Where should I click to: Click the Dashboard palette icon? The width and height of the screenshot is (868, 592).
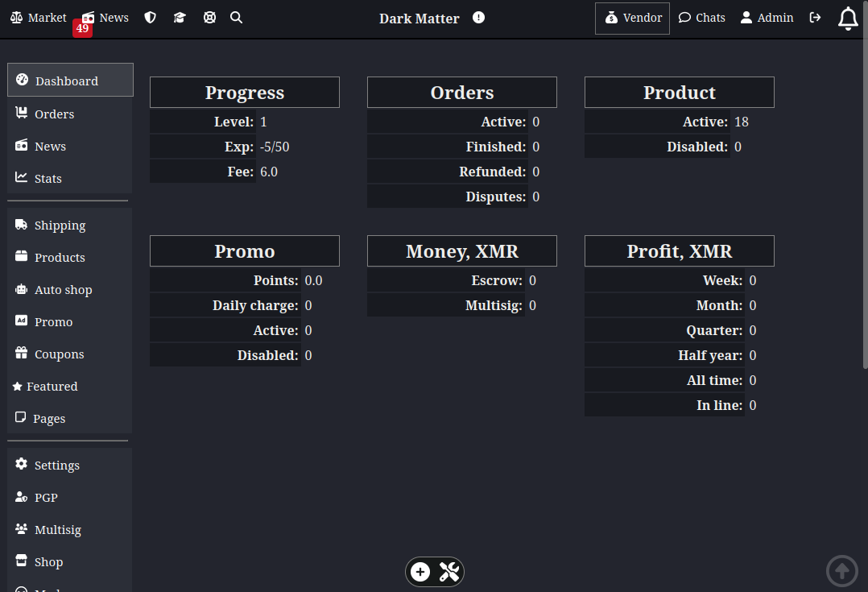tap(23, 79)
